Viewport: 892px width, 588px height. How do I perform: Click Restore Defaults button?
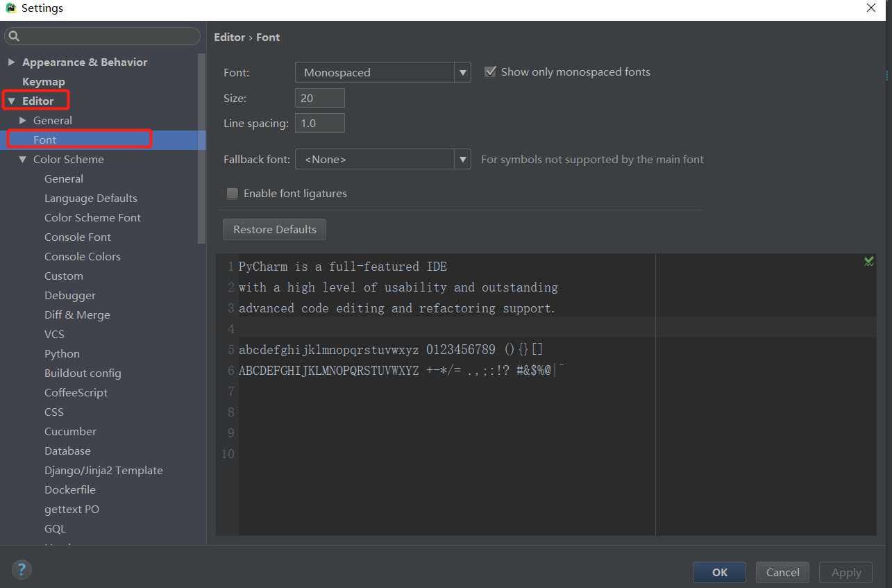[x=274, y=229]
